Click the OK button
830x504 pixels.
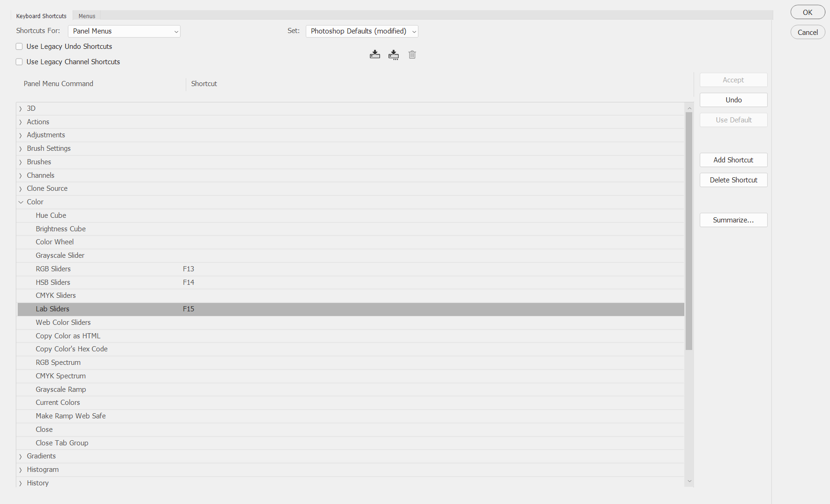point(808,13)
